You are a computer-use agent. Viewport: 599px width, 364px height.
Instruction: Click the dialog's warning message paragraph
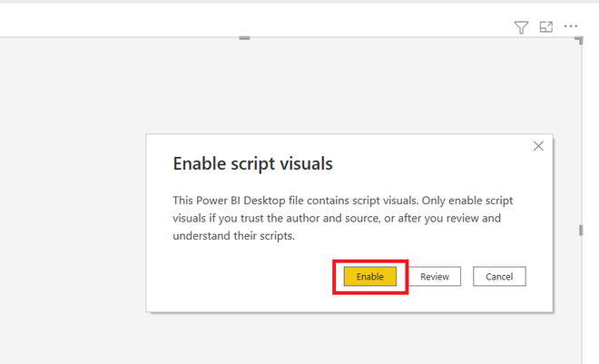coord(343,218)
